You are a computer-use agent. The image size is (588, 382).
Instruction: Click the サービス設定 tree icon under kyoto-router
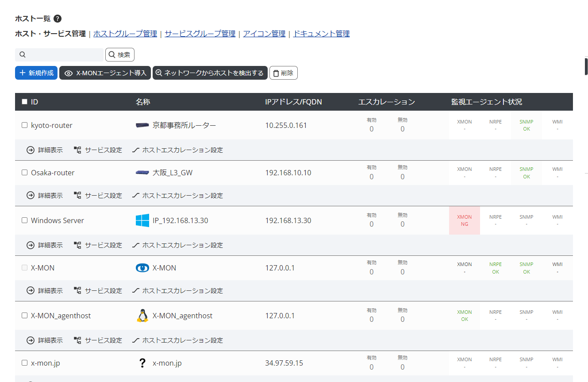tap(77, 150)
